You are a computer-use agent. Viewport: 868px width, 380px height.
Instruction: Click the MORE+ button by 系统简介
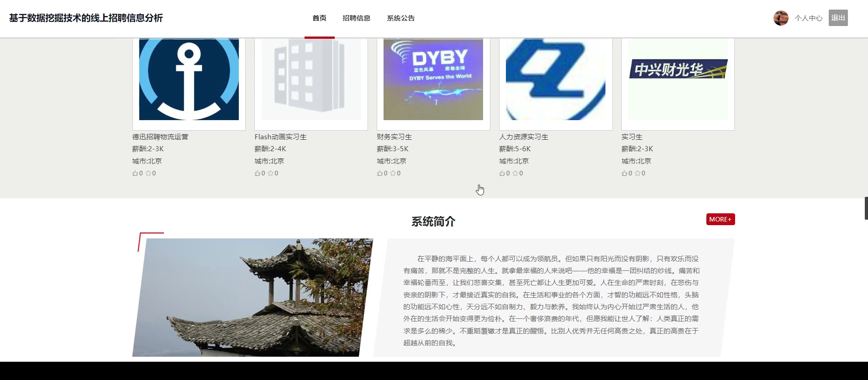721,219
